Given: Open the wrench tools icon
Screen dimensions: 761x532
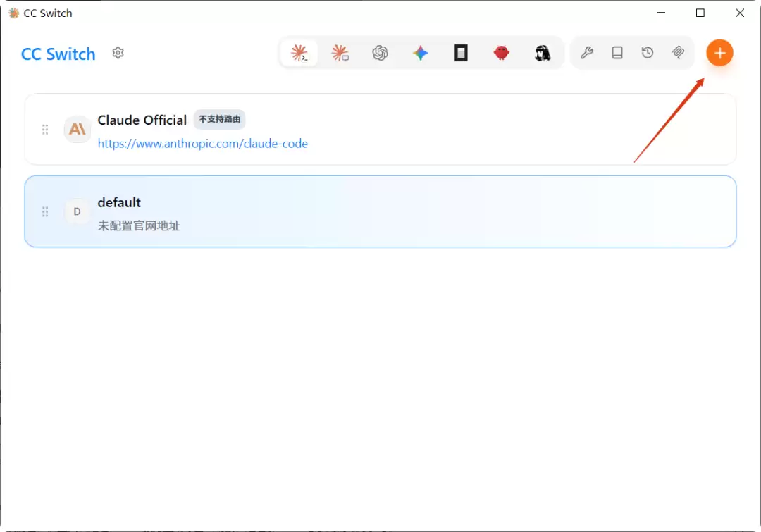Looking at the screenshot, I should (587, 52).
